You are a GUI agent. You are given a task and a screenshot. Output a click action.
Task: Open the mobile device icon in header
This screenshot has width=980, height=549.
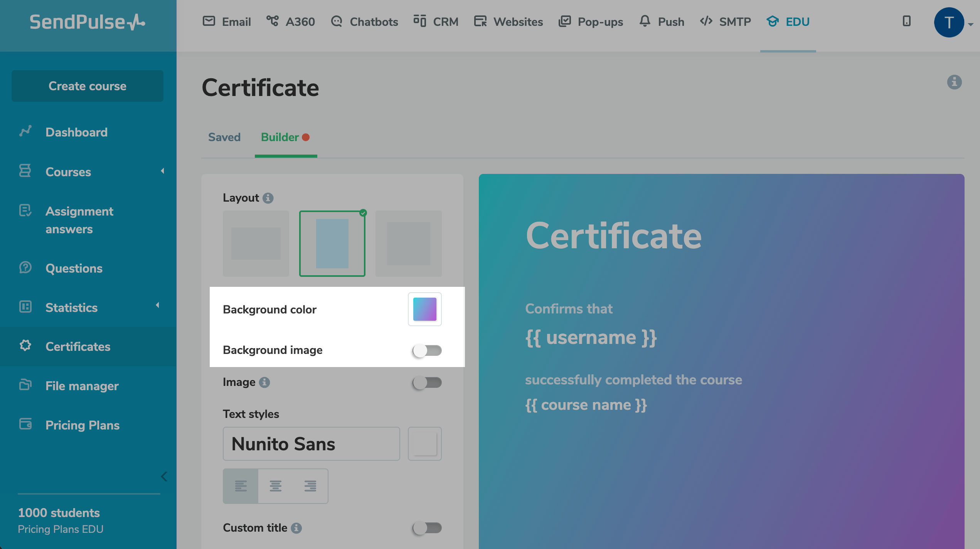[x=906, y=21]
